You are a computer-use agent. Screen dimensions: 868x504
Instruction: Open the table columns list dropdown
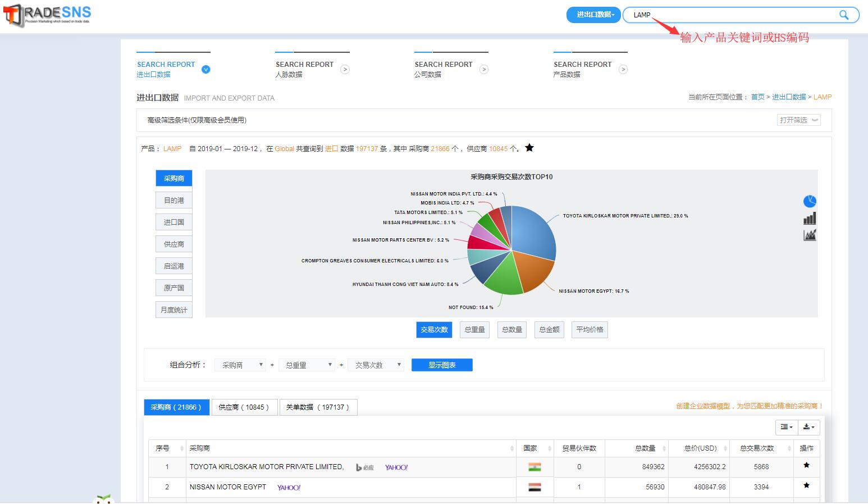click(x=787, y=427)
